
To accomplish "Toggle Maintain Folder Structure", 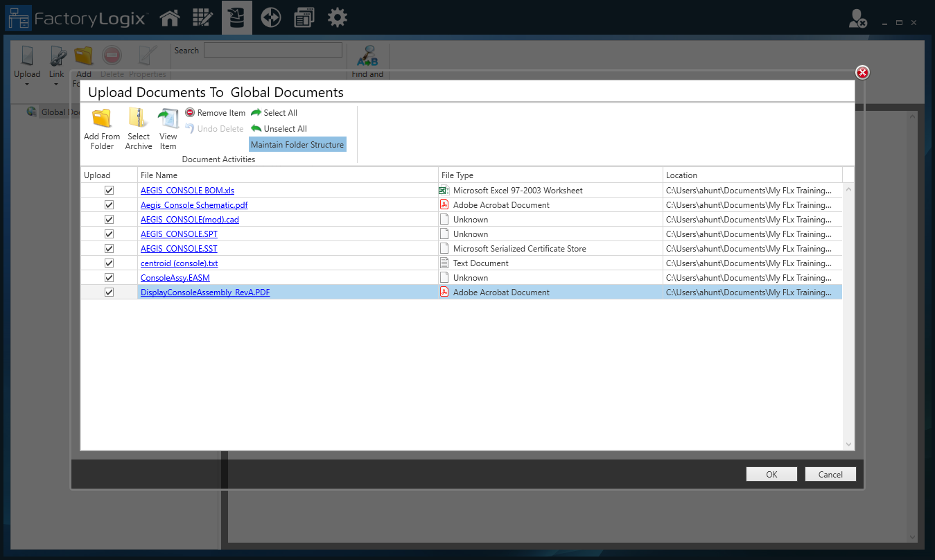I will (297, 144).
